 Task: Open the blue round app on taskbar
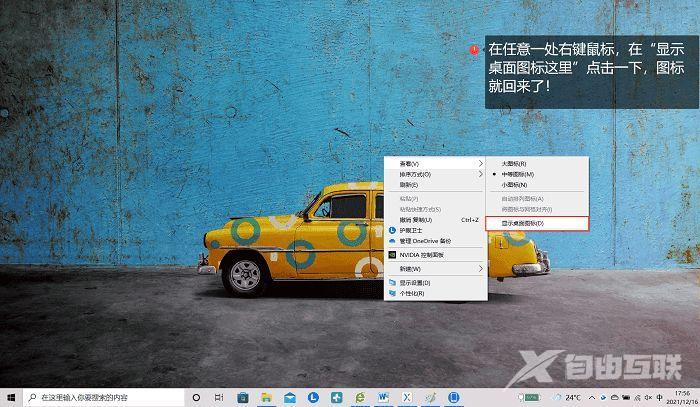point(454,397)
